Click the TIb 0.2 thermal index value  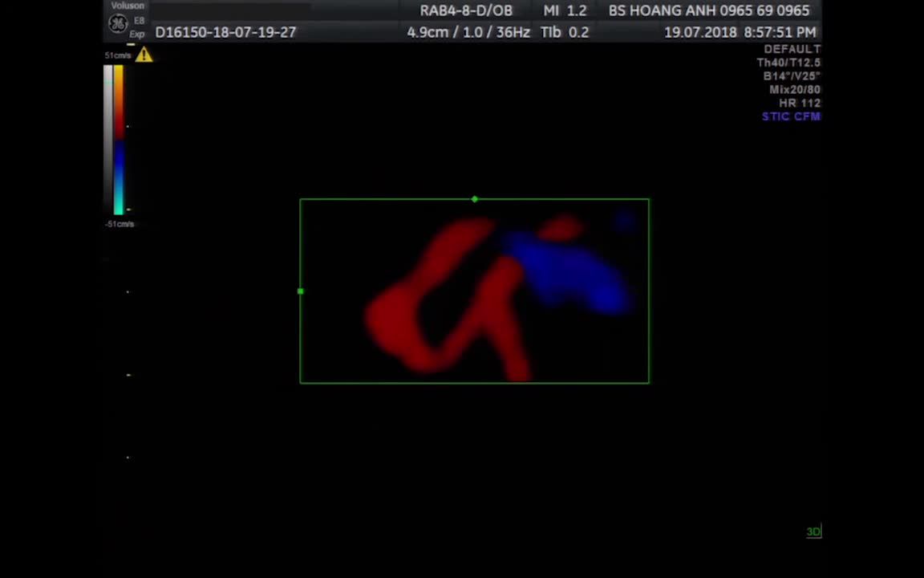click(565, 32)
